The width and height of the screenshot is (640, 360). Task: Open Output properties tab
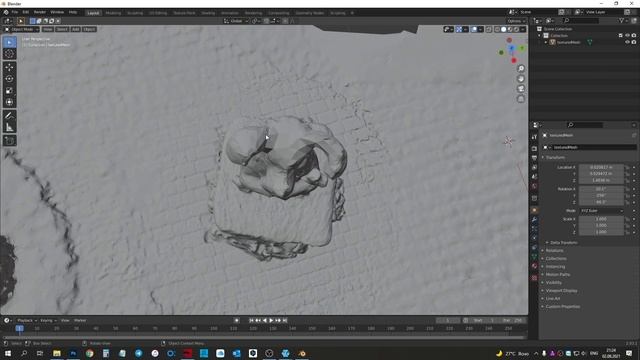coord(534,158)
